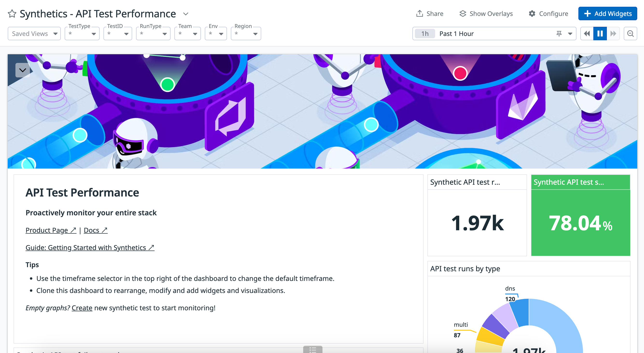Click the green Synthetic API test s... title
Screen dimensions: 644x353
click(569, 182)
